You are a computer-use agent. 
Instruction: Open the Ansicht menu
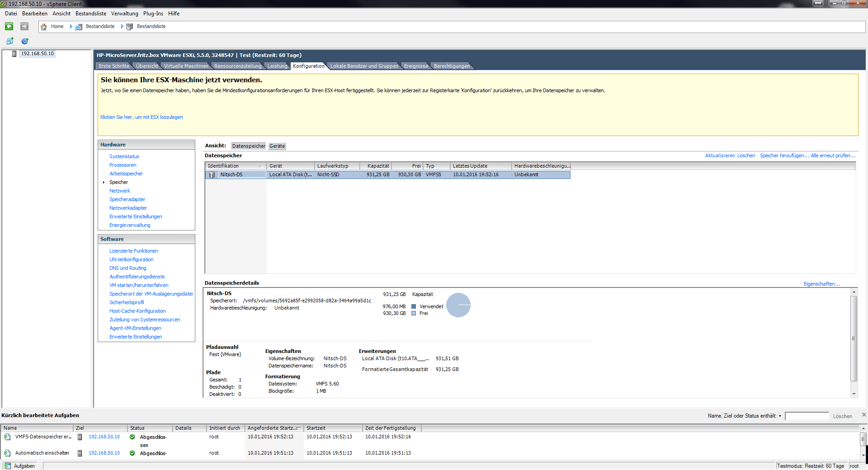tap(61, 14)
